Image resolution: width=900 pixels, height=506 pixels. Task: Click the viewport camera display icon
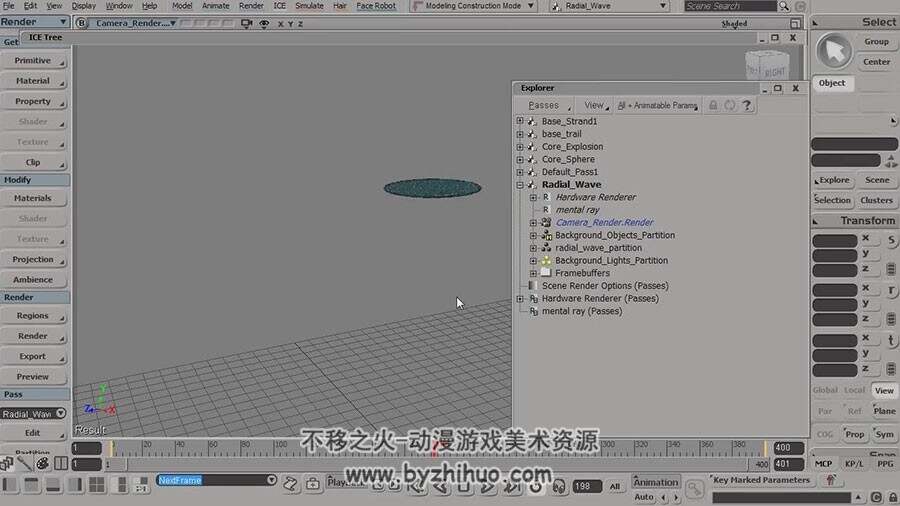pos(246,24)
